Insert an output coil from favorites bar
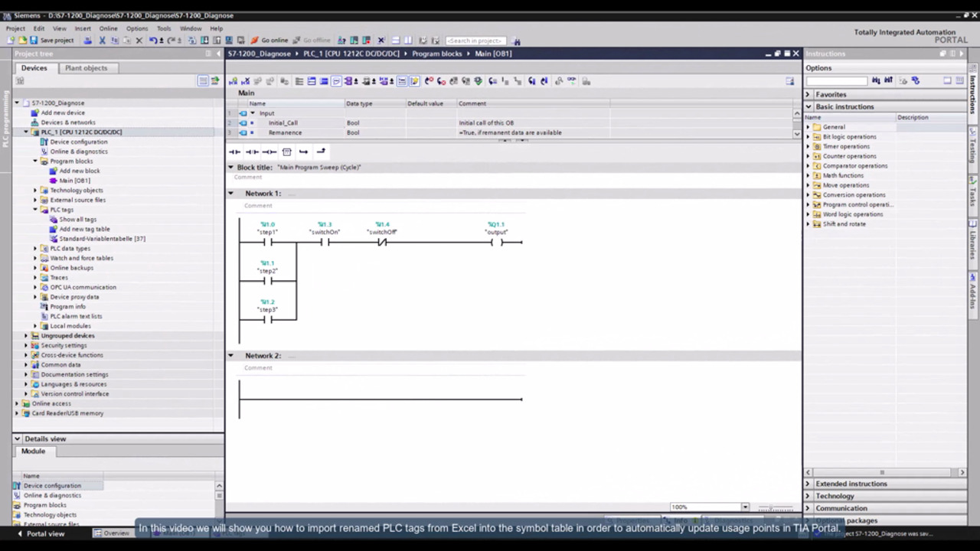The image size is (980, 551). point(269,152)
